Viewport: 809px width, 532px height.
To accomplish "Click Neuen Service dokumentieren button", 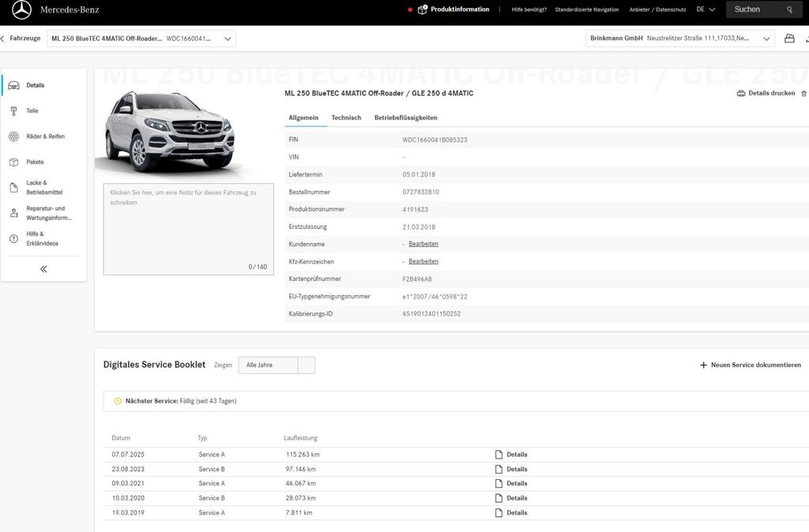I will pos(751,365).
